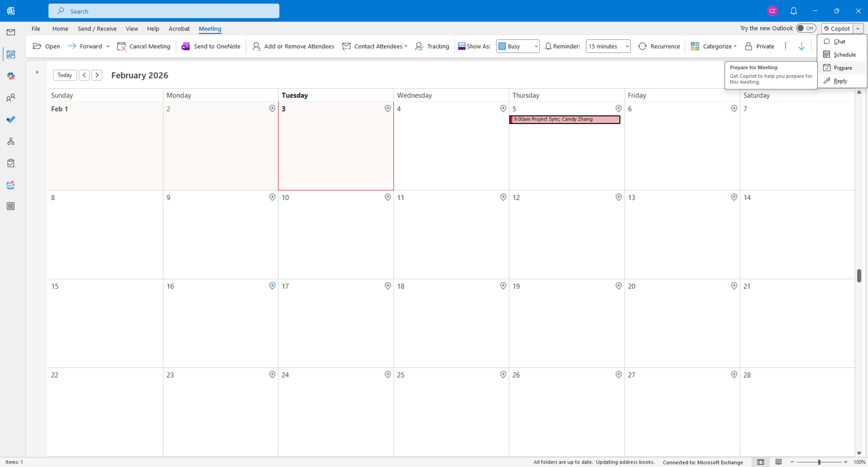The image size is (868, 467).
Task: Expand the Show As Busy dropdown
Action: (x=517, y=46)
